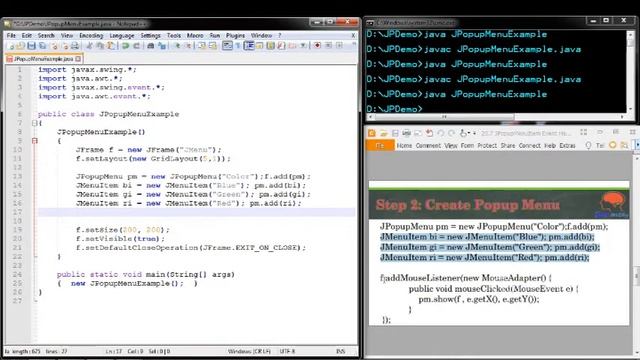Collapse the constructor fold marker at line 9
640x360 pixels.
35,141
